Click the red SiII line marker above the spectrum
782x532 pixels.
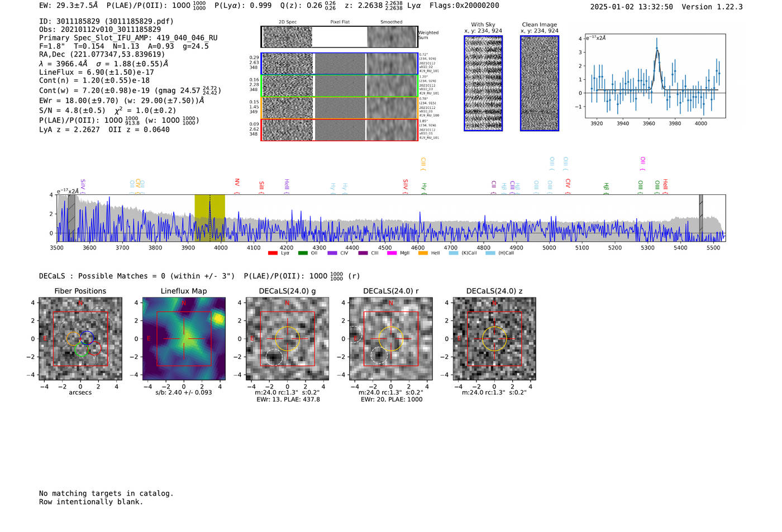tap(261, 186)
